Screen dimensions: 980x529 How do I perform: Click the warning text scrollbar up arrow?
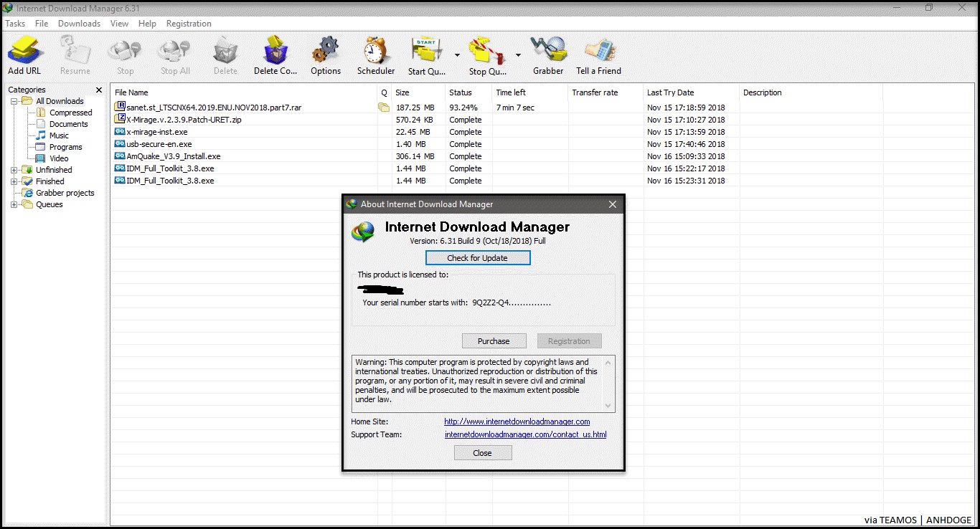[609, 362]
